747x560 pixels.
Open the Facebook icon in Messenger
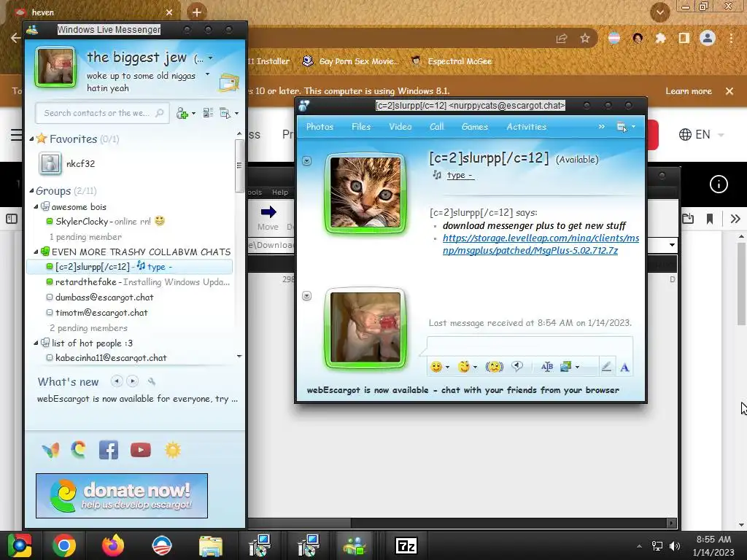click(109, 450)
